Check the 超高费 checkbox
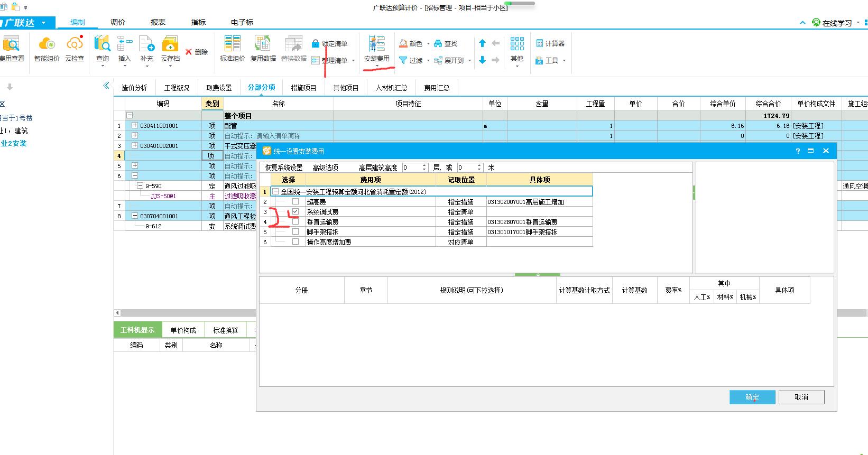The width and height of the screenshot is (868, 455). 296,201
